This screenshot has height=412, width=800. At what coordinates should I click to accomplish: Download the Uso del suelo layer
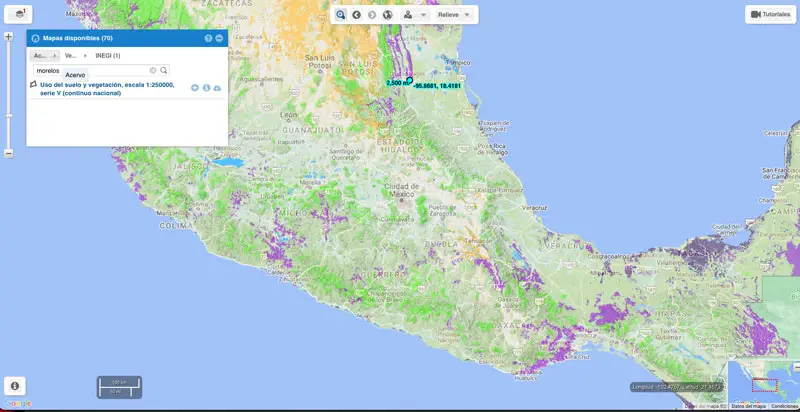click(217, 88)
